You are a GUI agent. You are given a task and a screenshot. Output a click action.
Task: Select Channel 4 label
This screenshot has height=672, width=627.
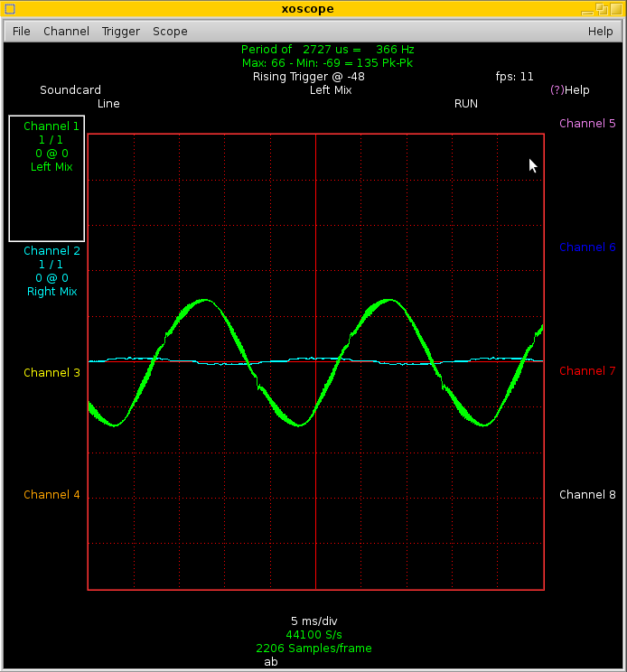(51, 495)
